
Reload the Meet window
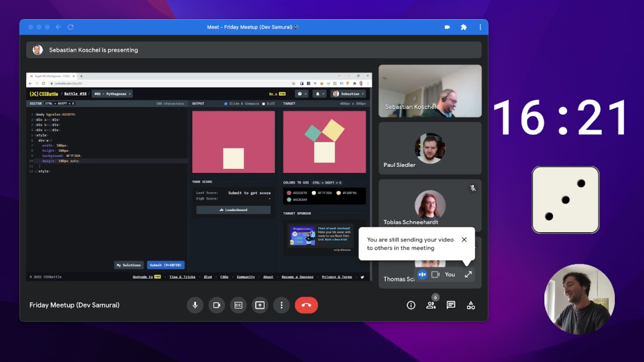click(70, 27)
